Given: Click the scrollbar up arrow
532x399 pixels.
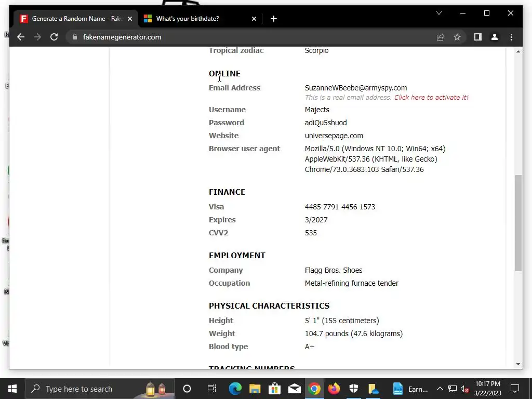Looking at the screenshot, I should 518,51.
